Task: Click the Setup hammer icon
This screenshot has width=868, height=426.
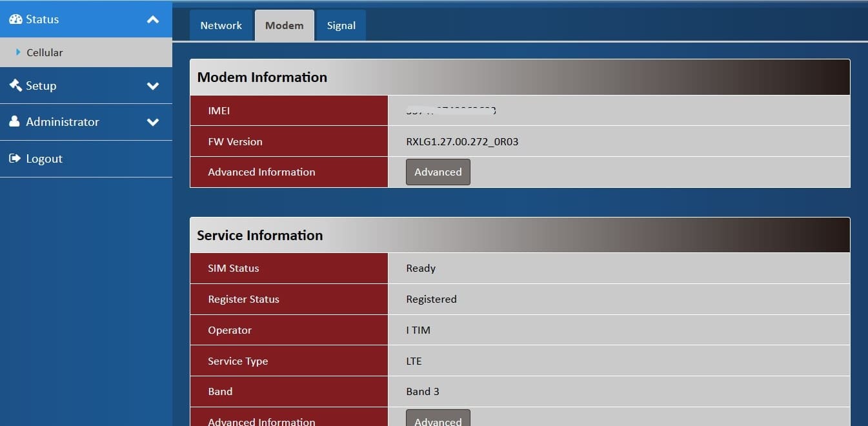Action: (x=15, y=85)
